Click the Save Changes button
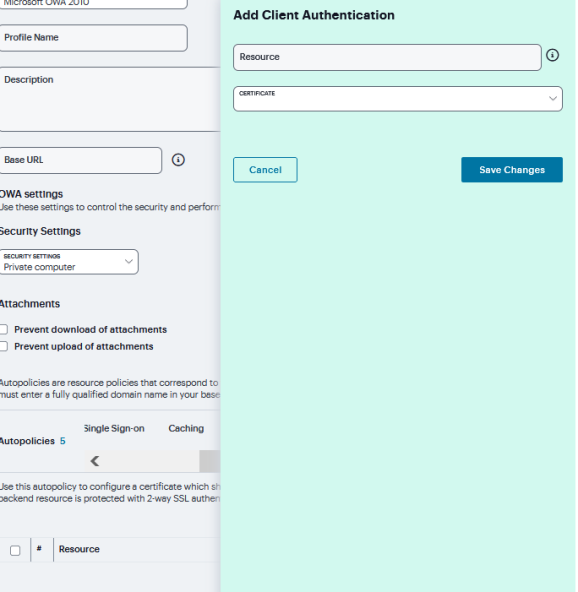Image resolution: width=578 pixels, height=592 pixels. [x=512, y=170]
